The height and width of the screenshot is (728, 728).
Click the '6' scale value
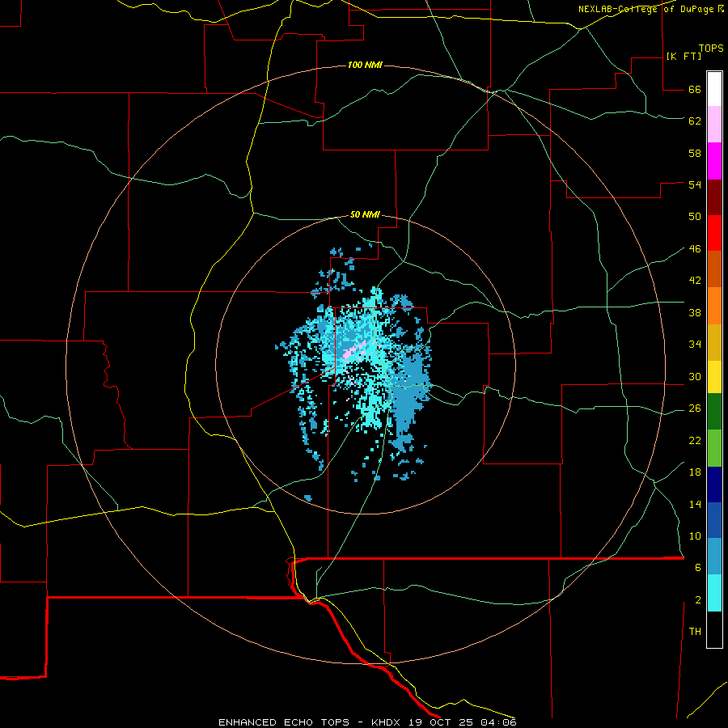(698, 567)
